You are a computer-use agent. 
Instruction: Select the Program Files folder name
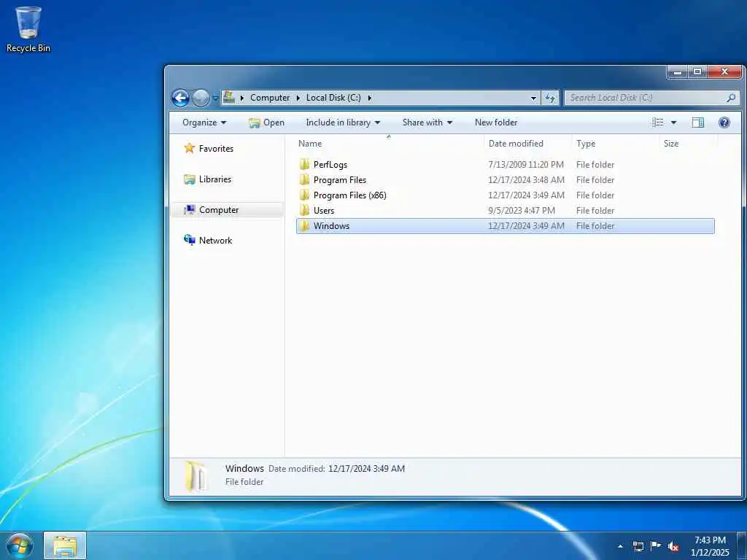[340, 180]
